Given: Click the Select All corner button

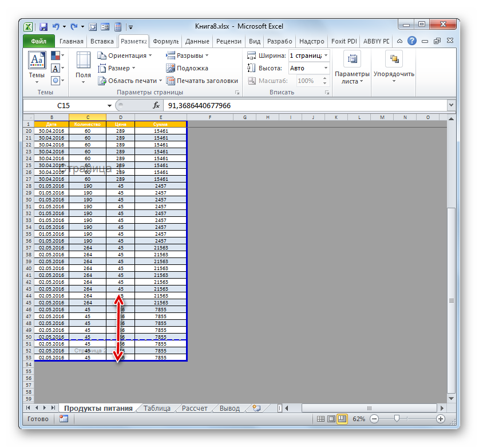Looking at the screenshot, I should pyautogui.click(x=29, y=117).
